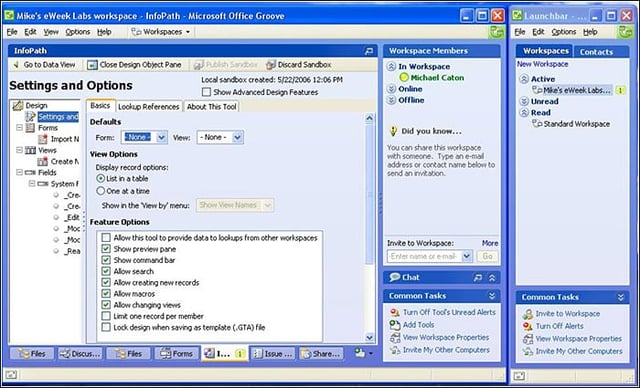
Task: Uncheck Allow creating new records
Action: (106, 282)
